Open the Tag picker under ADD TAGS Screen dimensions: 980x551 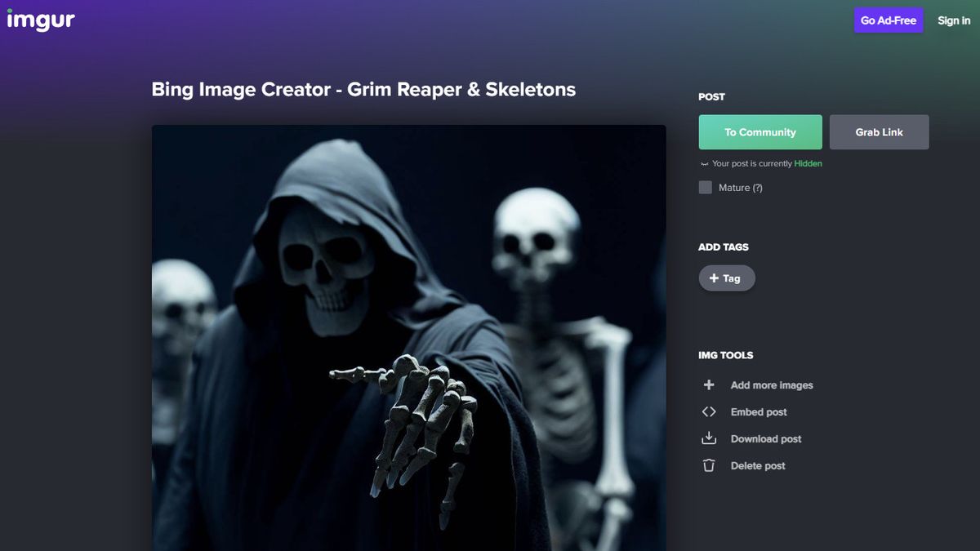point(726,278)
